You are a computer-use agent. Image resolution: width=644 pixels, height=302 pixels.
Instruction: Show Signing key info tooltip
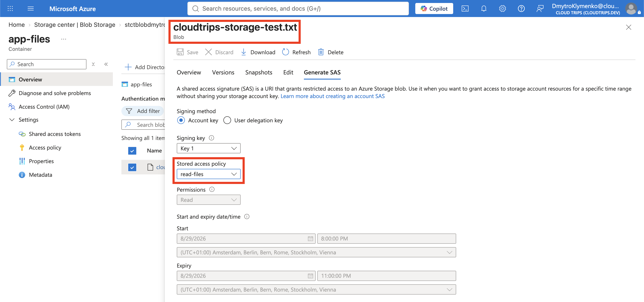[211, 138]
